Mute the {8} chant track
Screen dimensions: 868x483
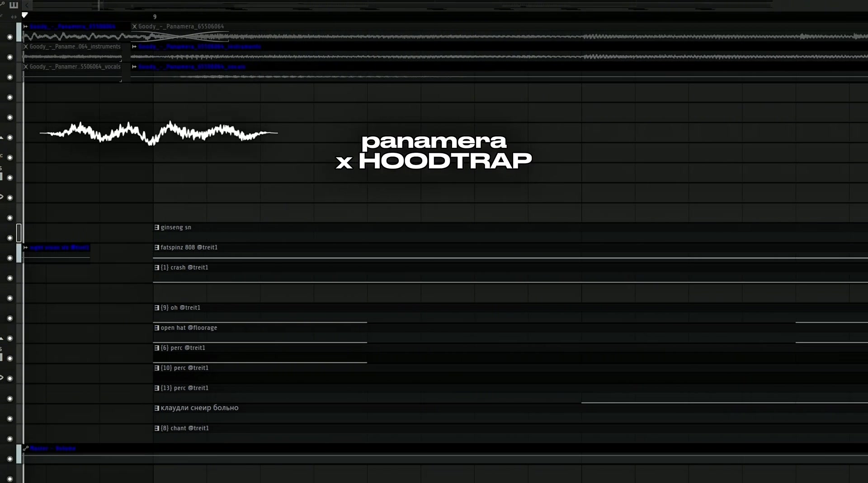10,439
